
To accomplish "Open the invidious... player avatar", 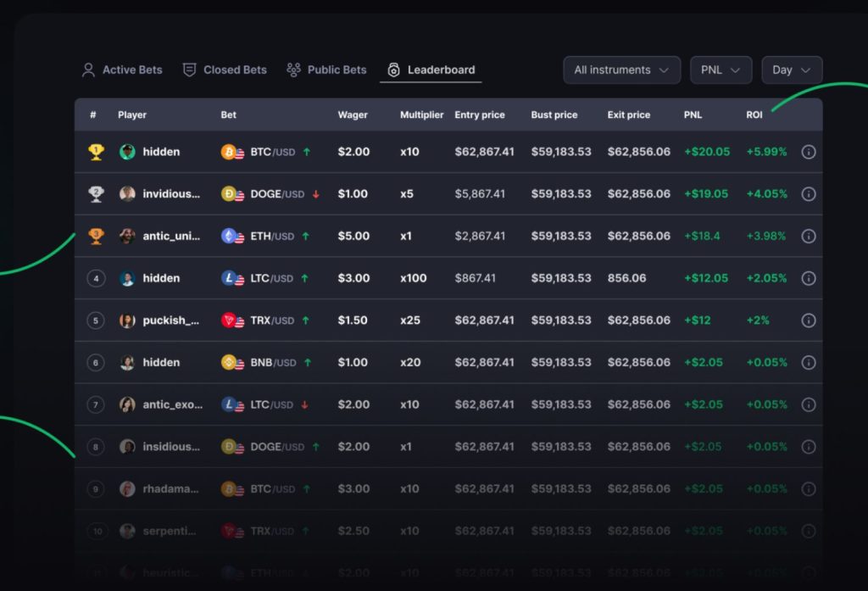I will [x=127, y=194].
